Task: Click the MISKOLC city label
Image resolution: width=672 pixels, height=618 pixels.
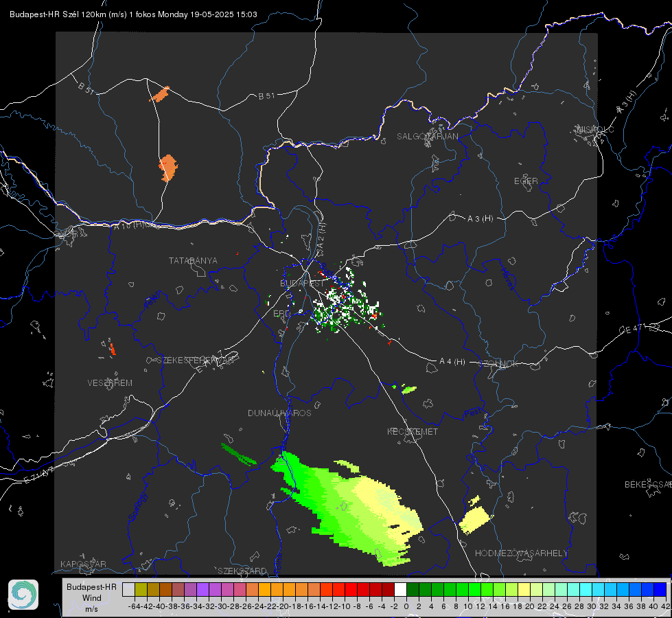Action: 595,129
